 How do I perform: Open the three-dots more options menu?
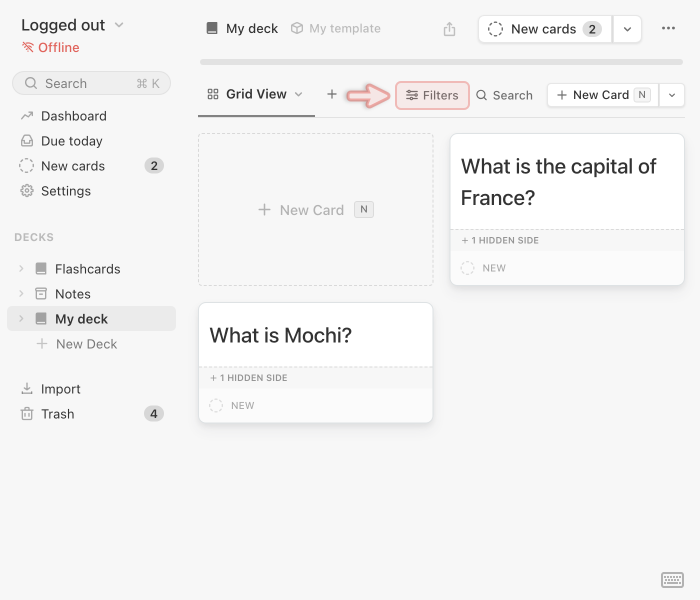point(668,29)
